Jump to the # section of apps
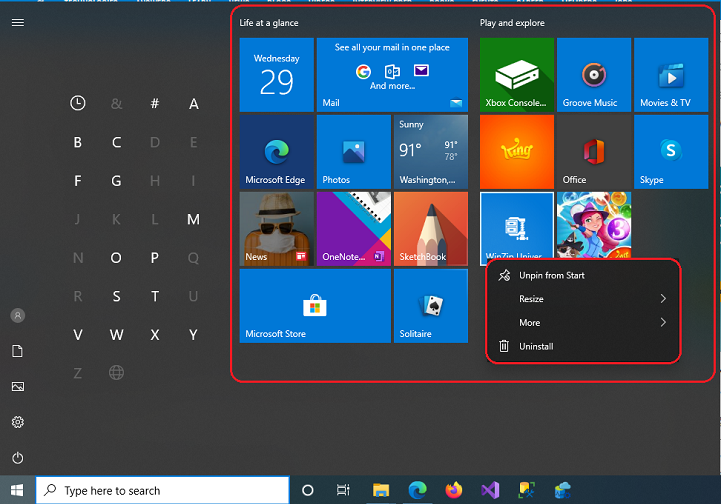 tap(155, 103)
